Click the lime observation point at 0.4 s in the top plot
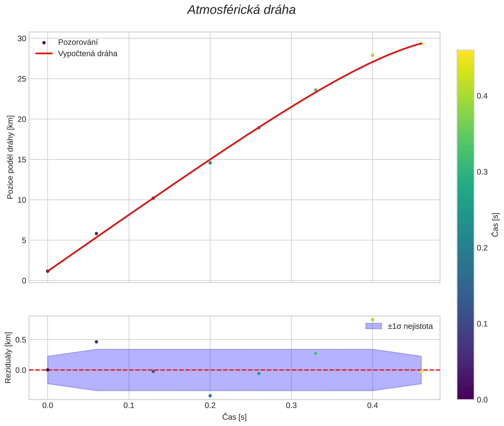504x426 pixels. pyautogui.click(x=372, y=55)
